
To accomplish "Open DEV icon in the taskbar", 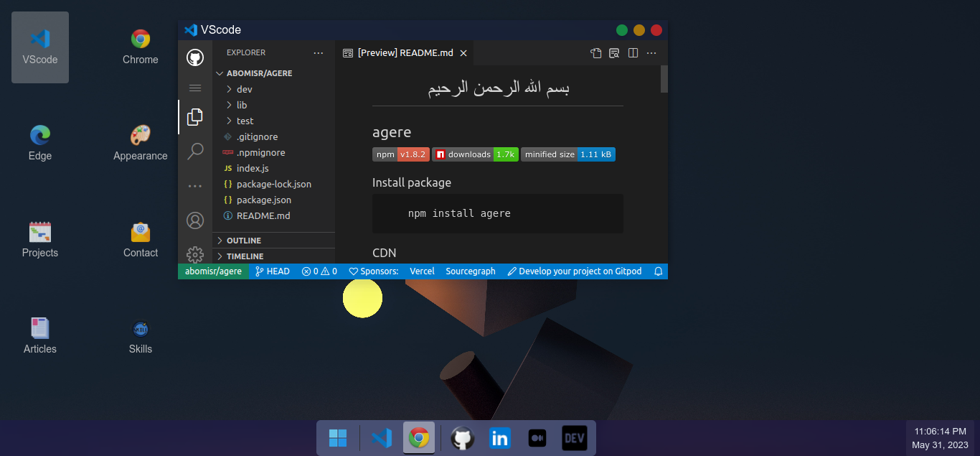I will point(575,438).
